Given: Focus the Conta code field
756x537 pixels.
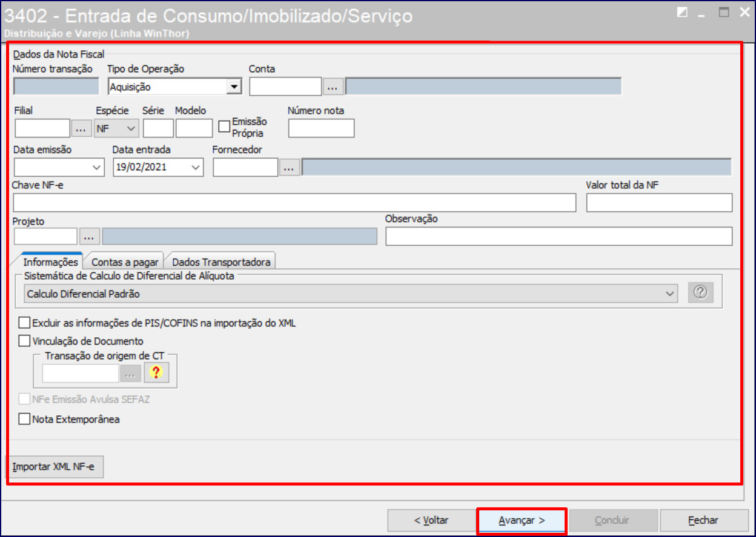Looking at the screenshot, I should click(285, 87).
